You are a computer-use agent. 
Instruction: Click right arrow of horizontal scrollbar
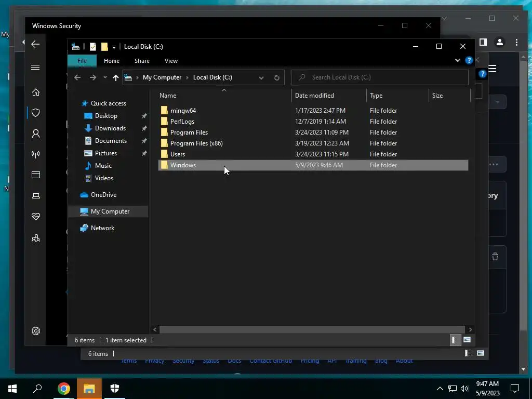click(x=470, y=329)
